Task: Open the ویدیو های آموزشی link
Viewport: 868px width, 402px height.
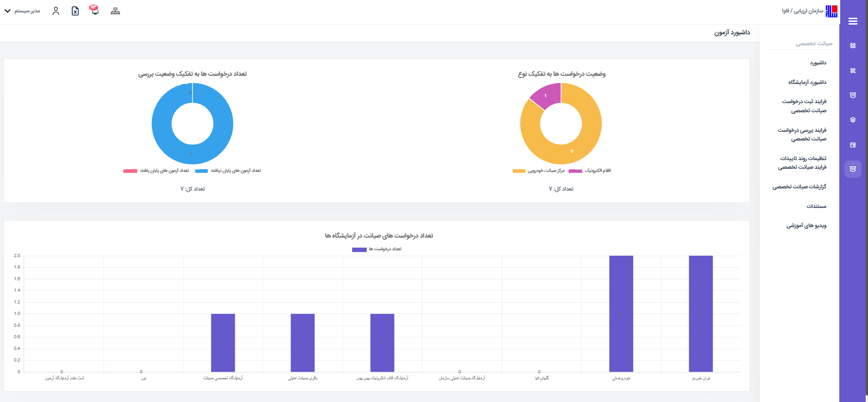Action: [806, 226]
